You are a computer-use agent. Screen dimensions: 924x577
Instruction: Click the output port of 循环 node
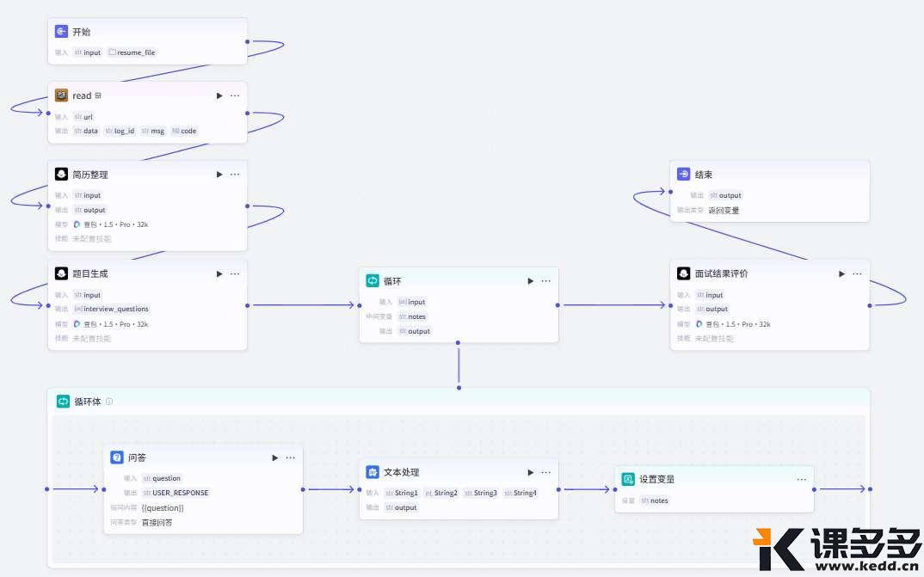click(x=557, y=305)
